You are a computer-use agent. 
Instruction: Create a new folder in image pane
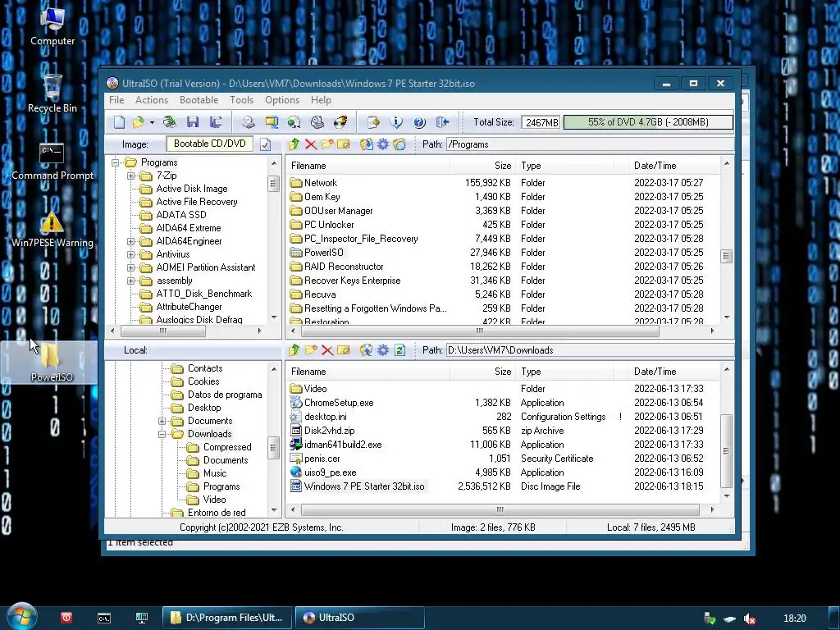tap(327, 144)
